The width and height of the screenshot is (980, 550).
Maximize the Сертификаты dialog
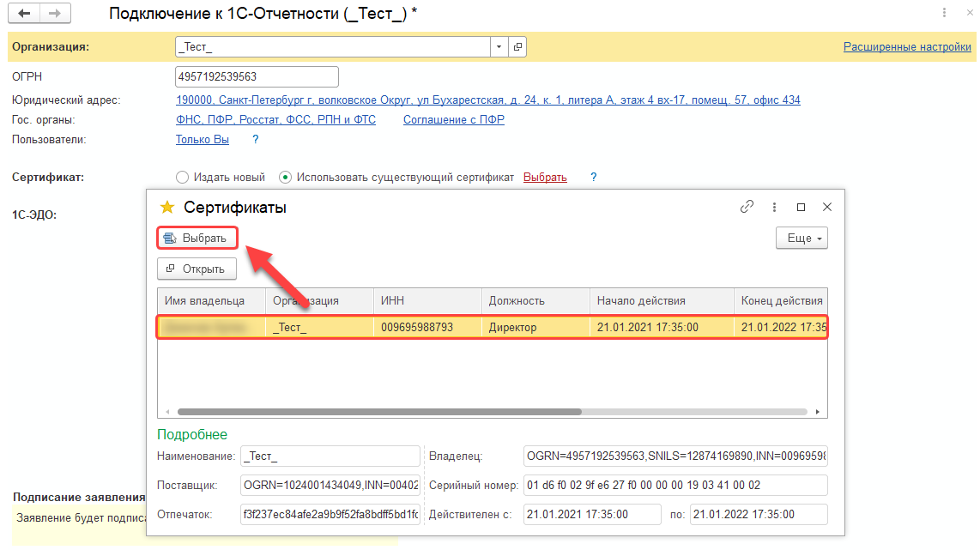801,207
